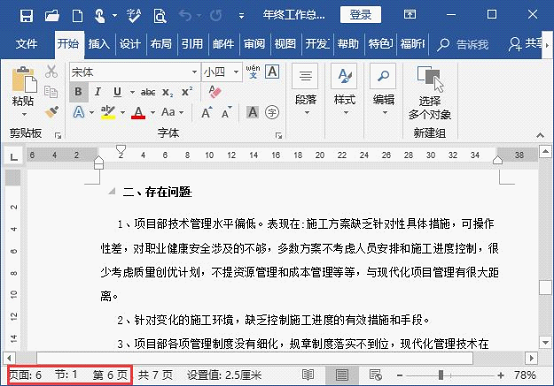Click the Paste (粘贴) button
The height and width of the screenshot is (386, 554).
[x=23, y=87]
